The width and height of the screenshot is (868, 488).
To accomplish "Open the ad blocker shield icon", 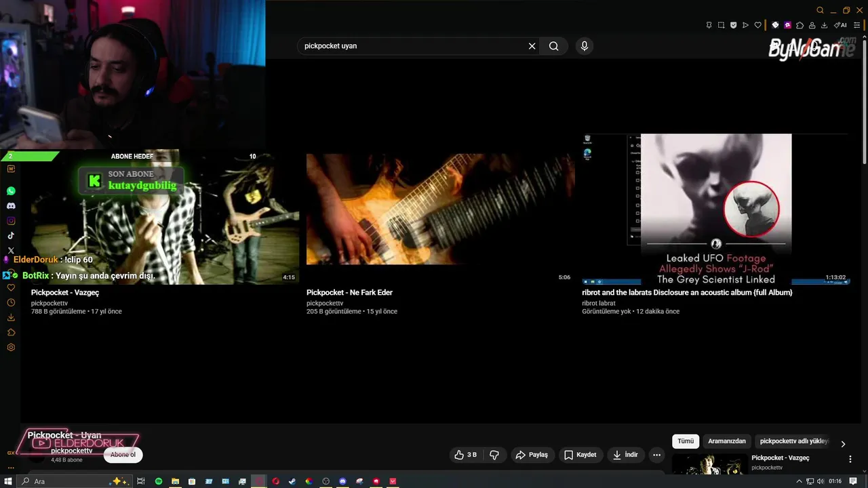I will pos(733,25).
